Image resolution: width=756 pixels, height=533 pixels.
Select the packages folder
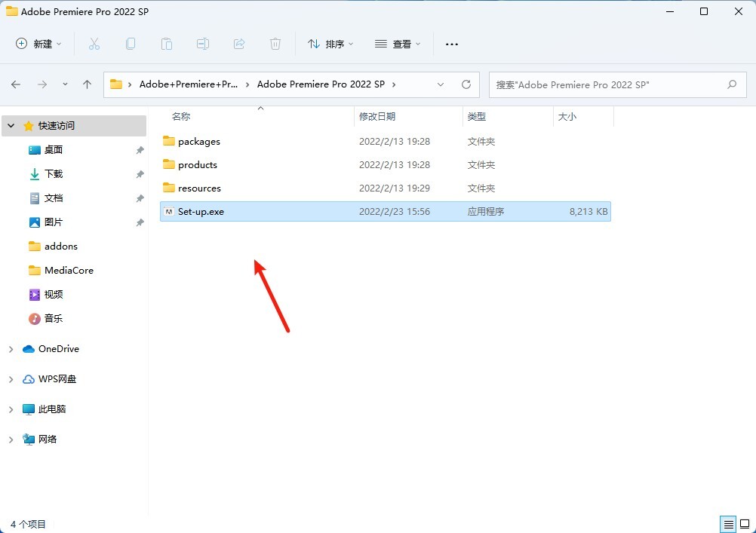[x=386, y=141]
